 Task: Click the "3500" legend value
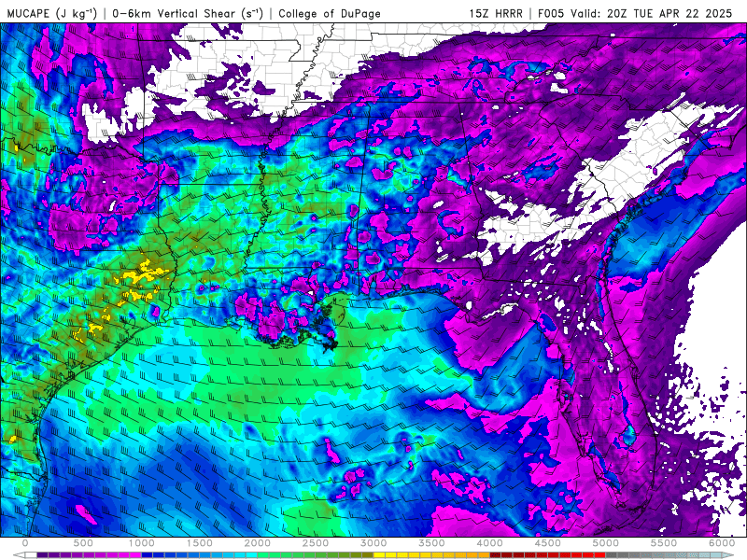[431, 543]
